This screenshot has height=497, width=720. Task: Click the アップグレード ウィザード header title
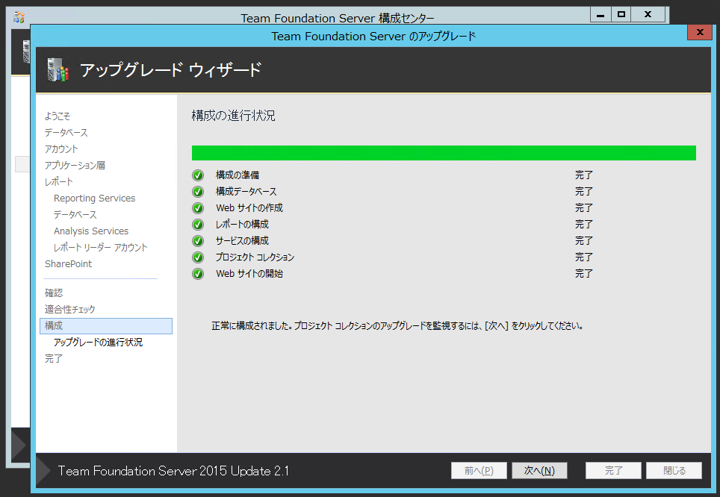pyautogui.click(x=170, y=70)
